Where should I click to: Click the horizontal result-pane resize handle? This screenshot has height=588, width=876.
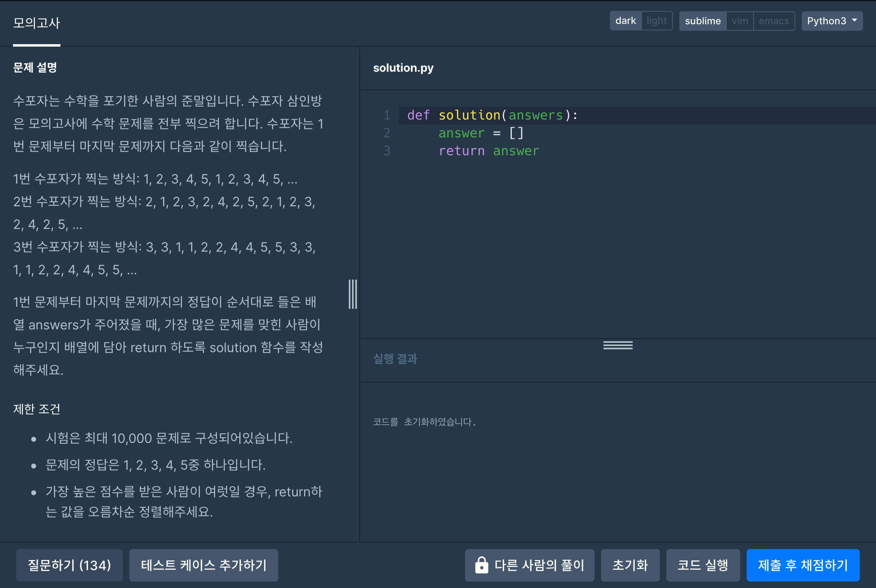tap(618, 345)
